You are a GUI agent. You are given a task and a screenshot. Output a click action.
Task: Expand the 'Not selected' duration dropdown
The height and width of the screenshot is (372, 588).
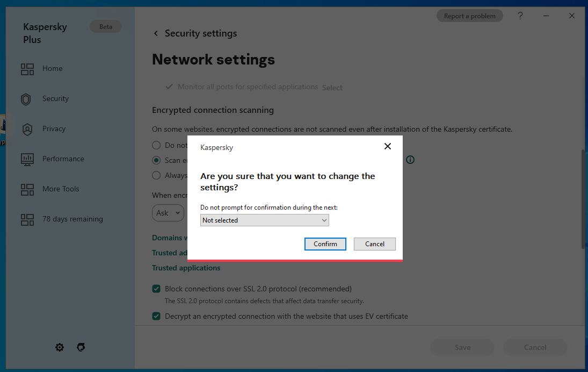pos(264,220)
